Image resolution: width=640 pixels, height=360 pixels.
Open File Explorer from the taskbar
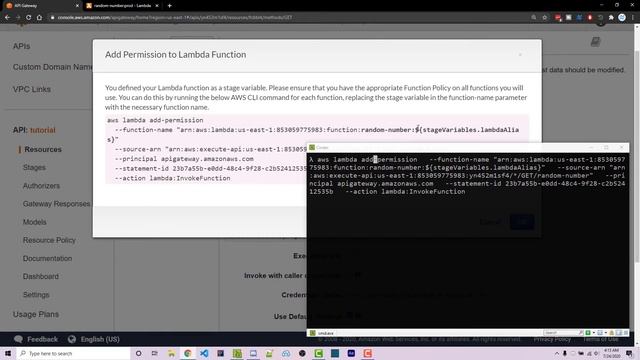tap(171, 353)
